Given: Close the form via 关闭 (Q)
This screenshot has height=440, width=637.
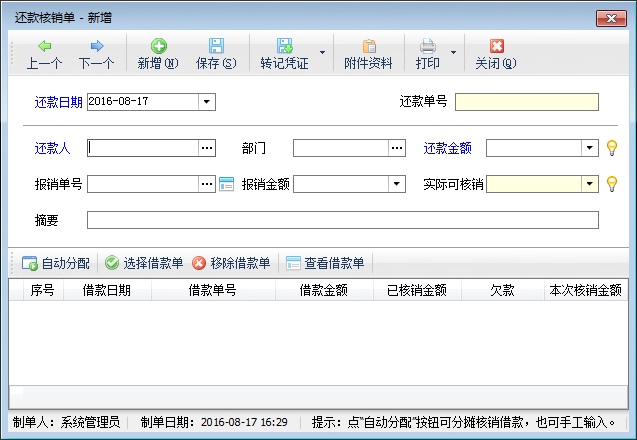Looking at the screenshot, I should (496, 46).
